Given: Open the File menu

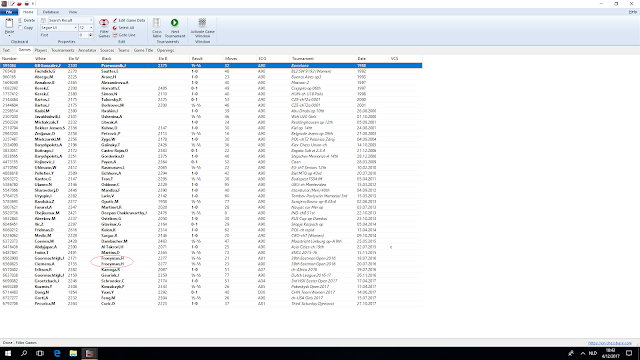Looking at the screenshot, I should [9, 12].
